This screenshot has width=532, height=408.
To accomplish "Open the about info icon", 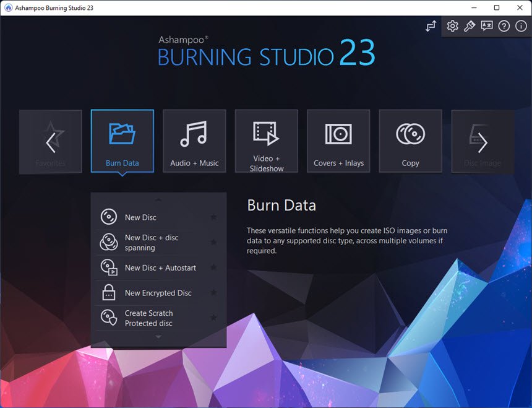I will [x=521, y=26].
